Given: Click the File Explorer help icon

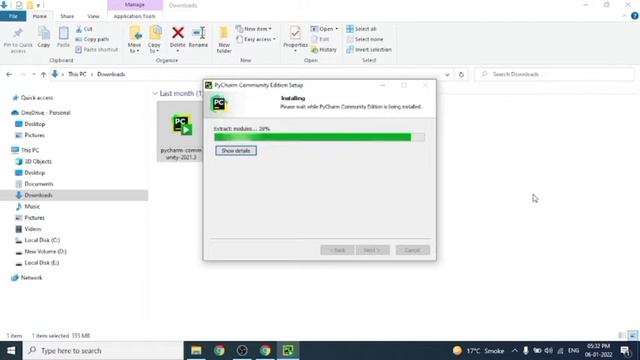Looking at the screenshot, I should coord(634,16).
